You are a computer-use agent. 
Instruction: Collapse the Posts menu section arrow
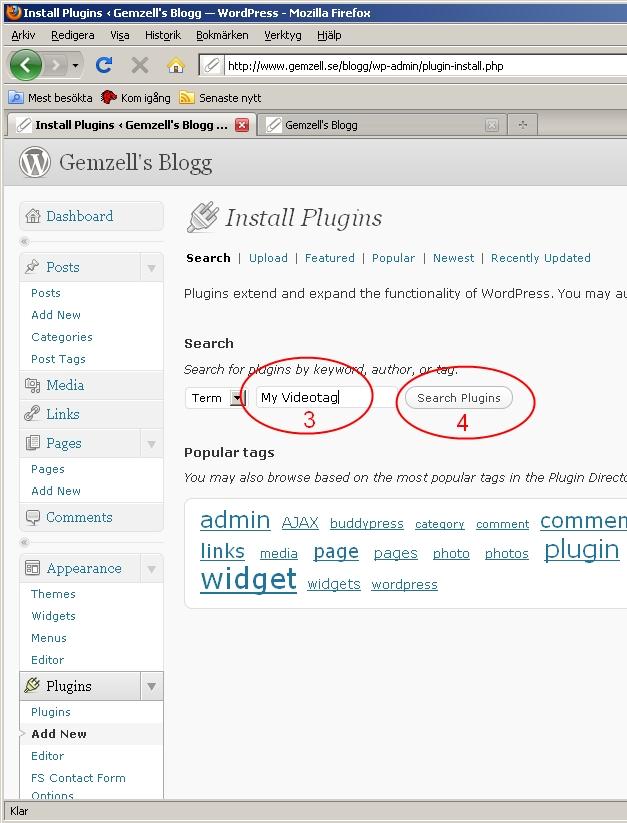152,268
